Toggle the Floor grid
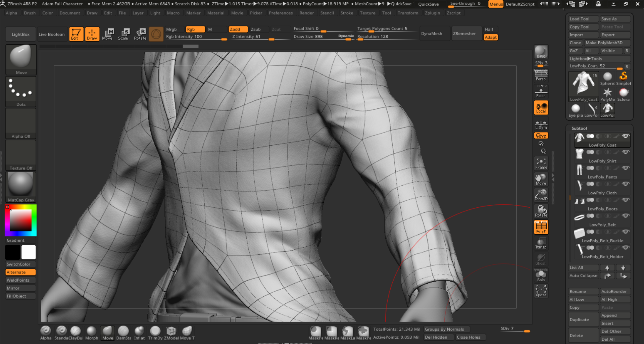Screen dimensions: 644x344 coord(541,91)
